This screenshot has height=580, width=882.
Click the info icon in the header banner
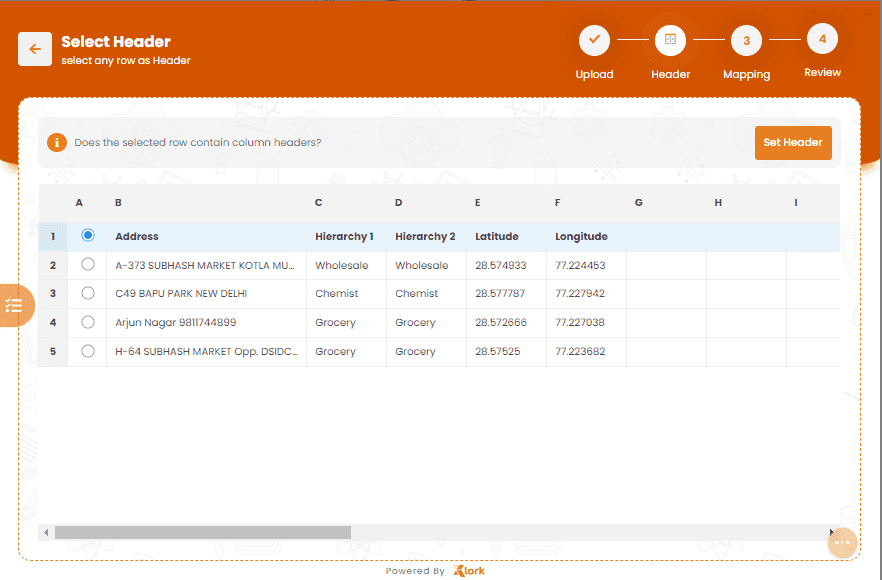(x=57, y=142)
